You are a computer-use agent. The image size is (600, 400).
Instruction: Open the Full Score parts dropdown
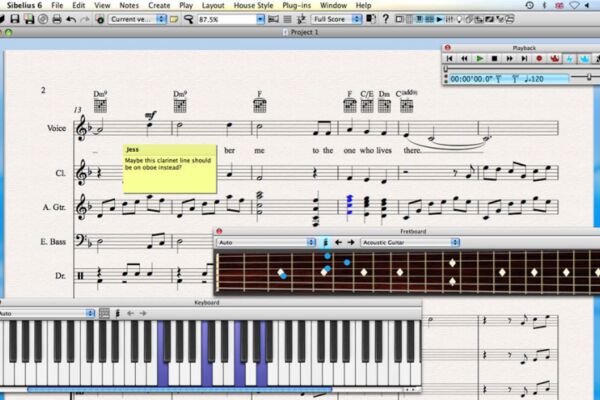337,19
